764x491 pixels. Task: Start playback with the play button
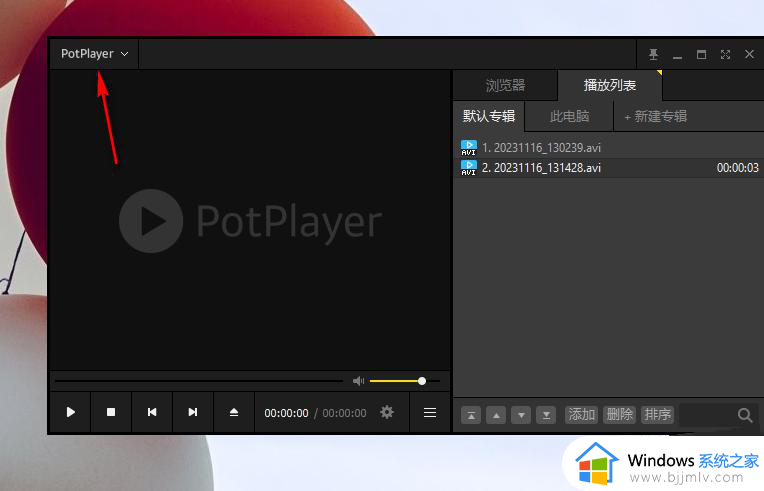(x=71, y=413)
